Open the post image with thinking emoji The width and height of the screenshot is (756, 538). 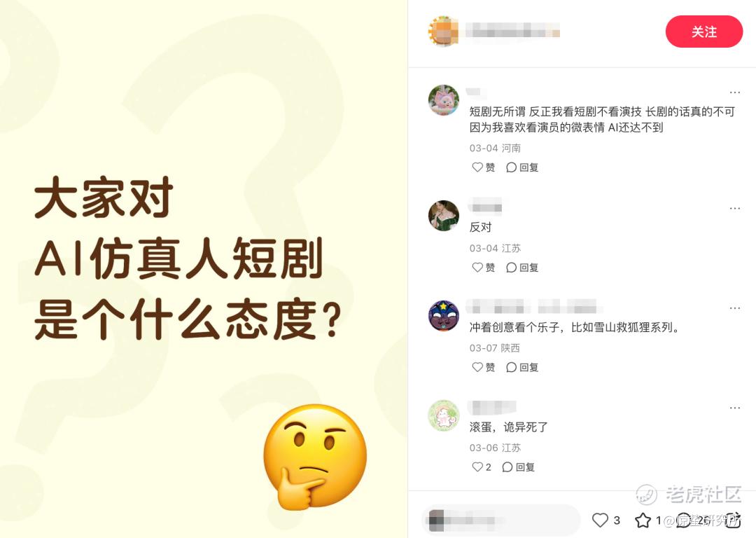(x=204, y=269)
